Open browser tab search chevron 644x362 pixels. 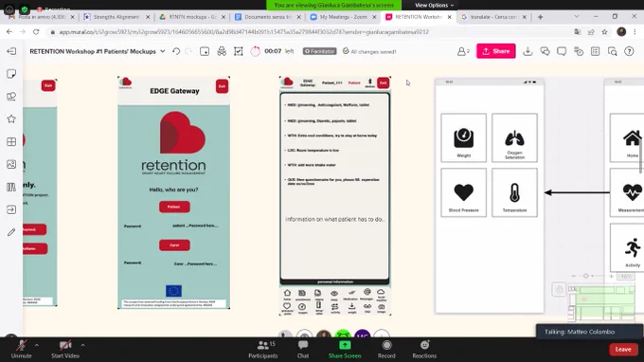576,17
